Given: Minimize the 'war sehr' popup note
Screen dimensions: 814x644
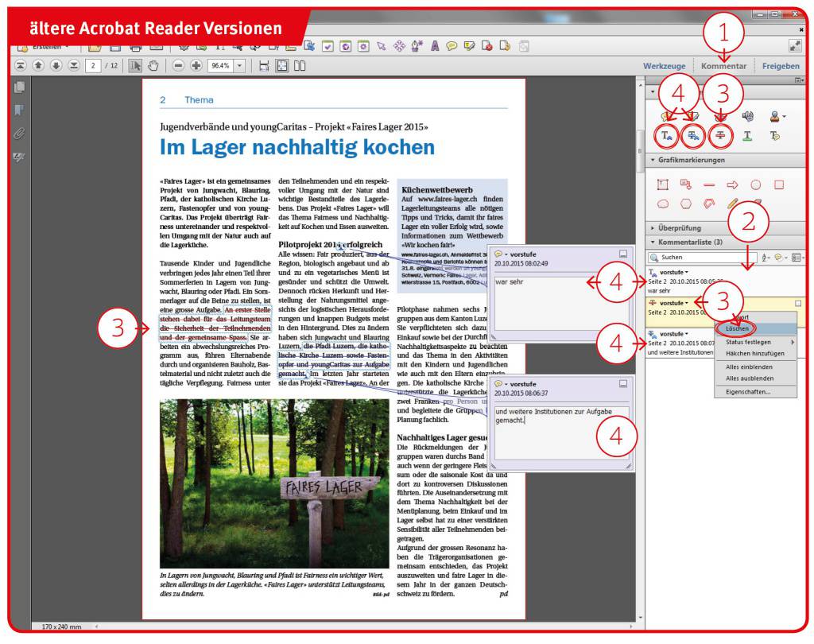Looking at the screenshot, I should point(623,254).
